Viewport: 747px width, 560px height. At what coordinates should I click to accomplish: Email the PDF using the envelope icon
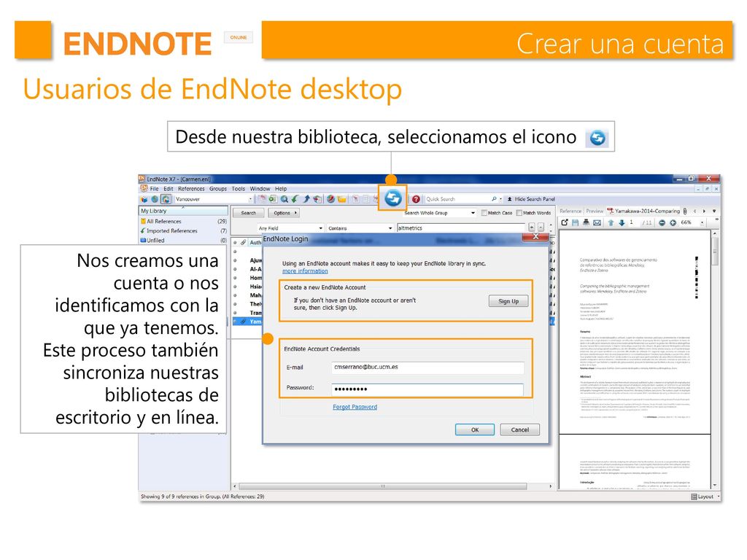597,222
